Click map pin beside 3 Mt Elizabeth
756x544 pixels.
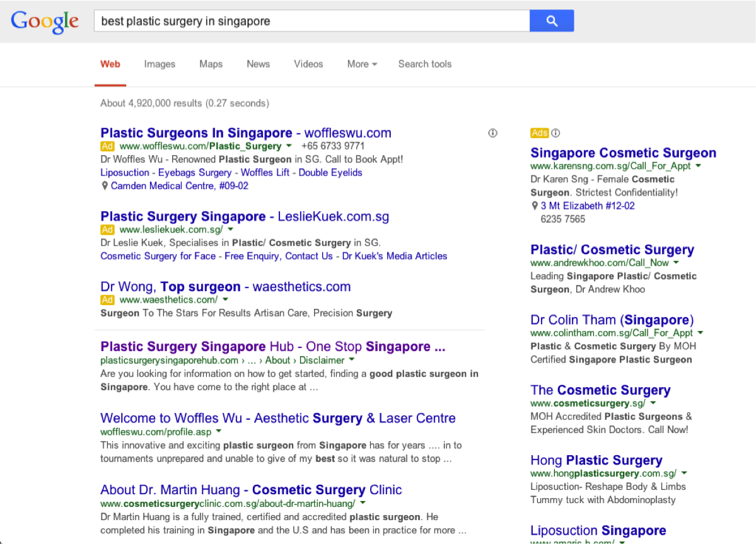pyautogui.click(x=534, y=205)
